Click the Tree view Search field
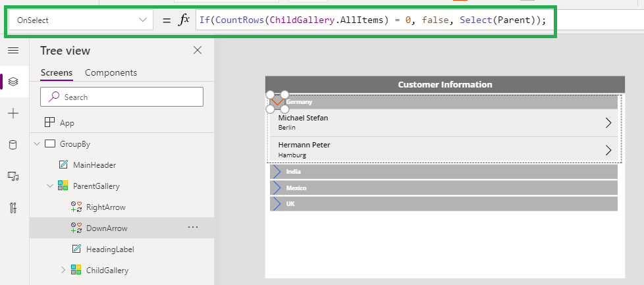644x285 pixels. click(122, 97)
